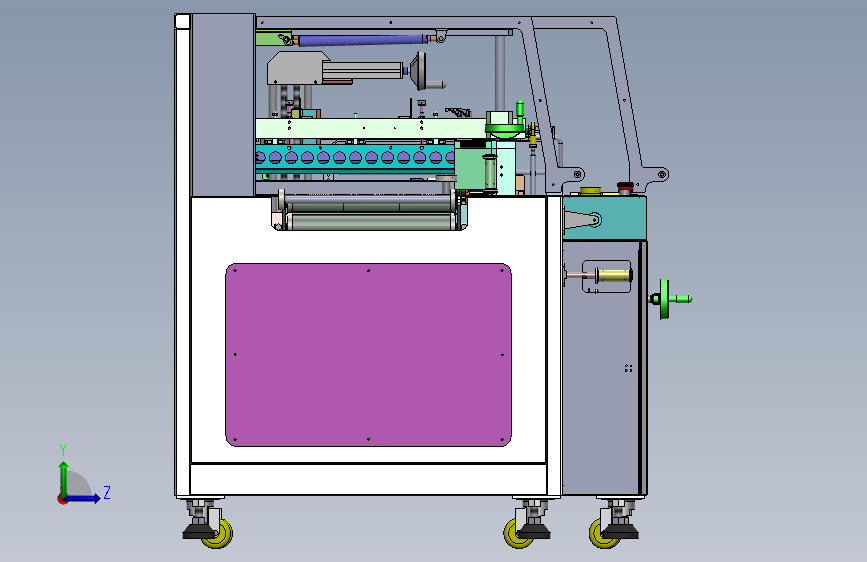867x562 pixels.
Task: Click the red origin of the coordinate triad
Action: [62, 499]
